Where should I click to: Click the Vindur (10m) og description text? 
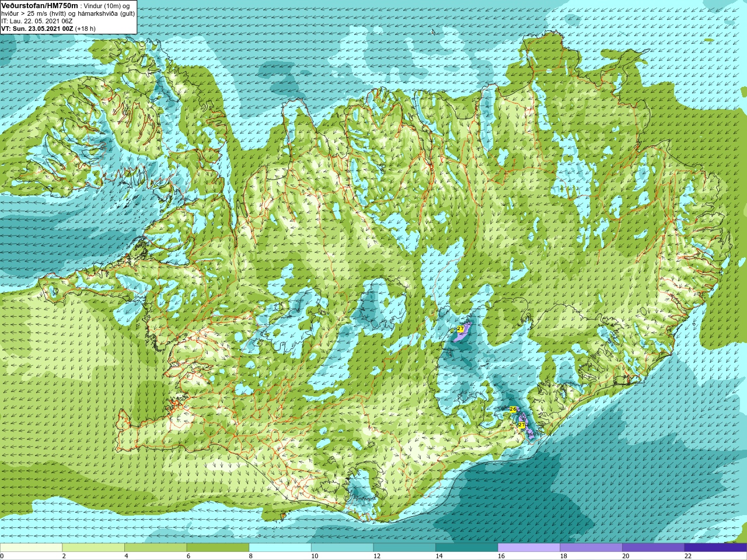pyautogui.click(x=107, y=6)
